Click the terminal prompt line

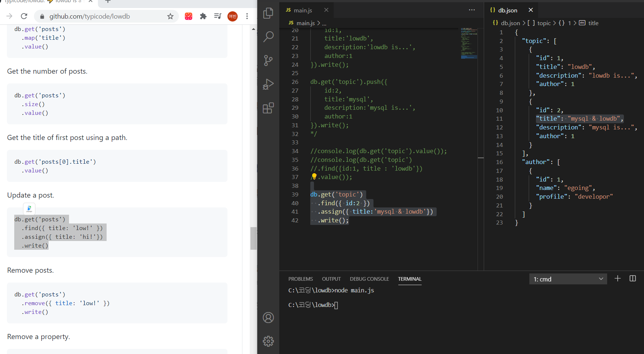(313, 305)
